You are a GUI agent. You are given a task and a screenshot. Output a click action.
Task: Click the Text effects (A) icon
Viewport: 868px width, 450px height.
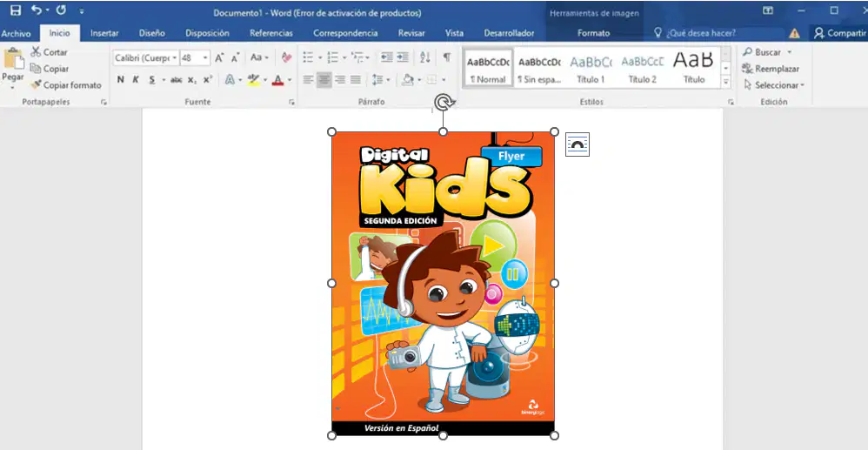tap(230, 80)
